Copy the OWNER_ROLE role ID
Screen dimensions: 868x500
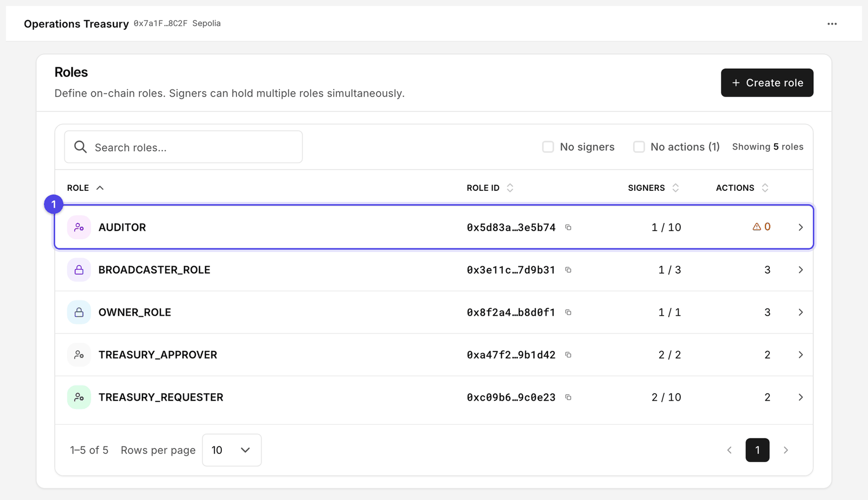tap(568, 312)
